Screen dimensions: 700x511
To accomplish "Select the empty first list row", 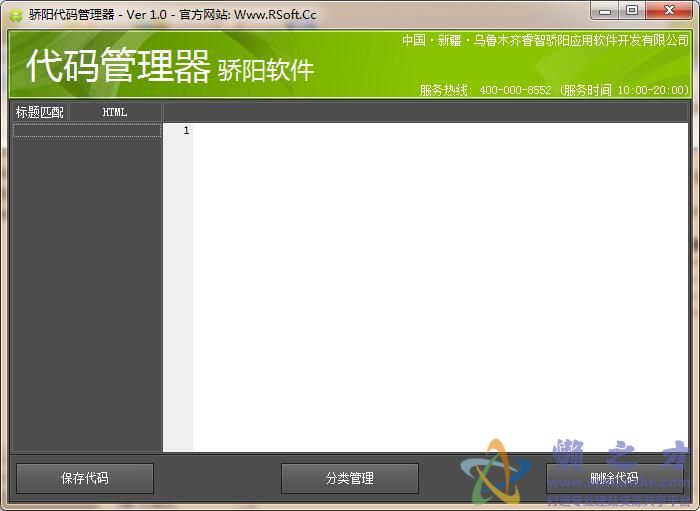I will 87,130.
